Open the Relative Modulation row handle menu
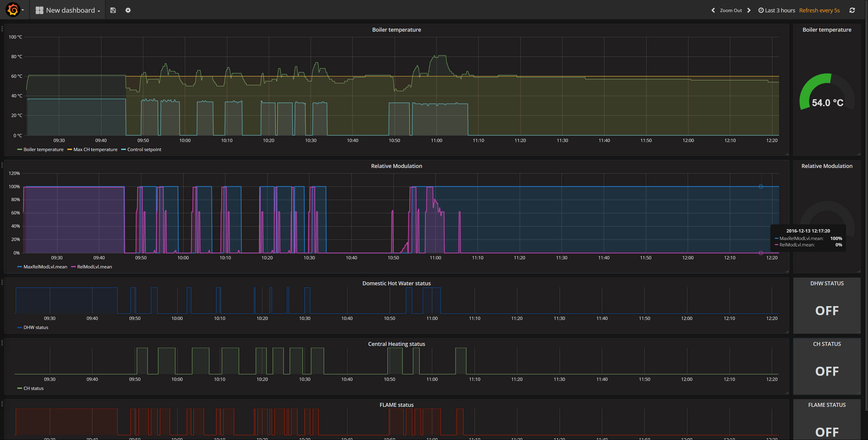 [x=2, y=165]
